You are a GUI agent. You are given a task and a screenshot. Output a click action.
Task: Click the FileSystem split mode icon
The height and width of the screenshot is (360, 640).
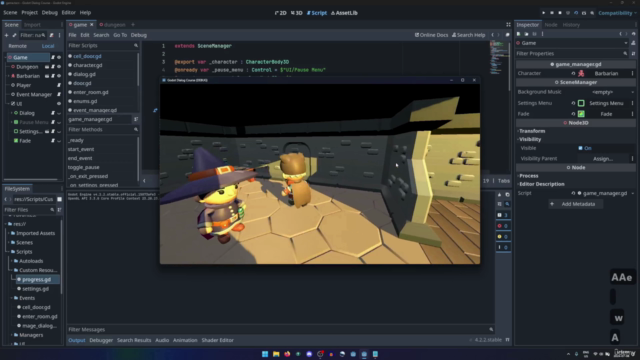[60, 199]
